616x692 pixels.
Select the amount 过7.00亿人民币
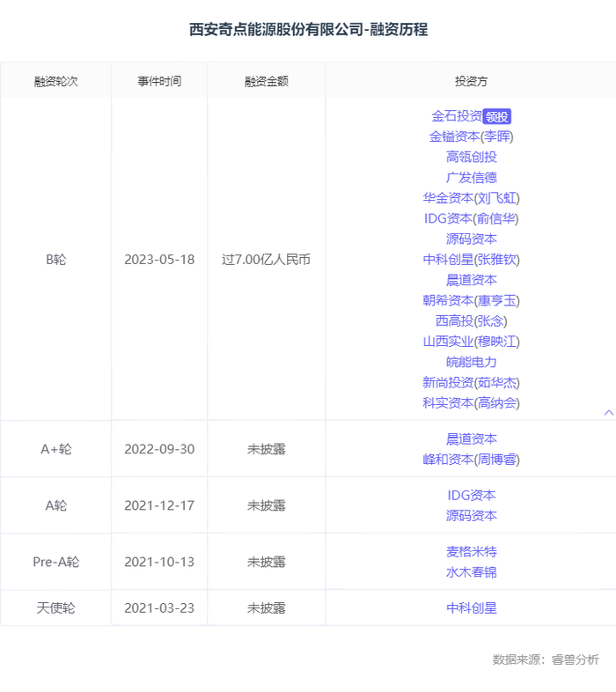pos(266,260)
